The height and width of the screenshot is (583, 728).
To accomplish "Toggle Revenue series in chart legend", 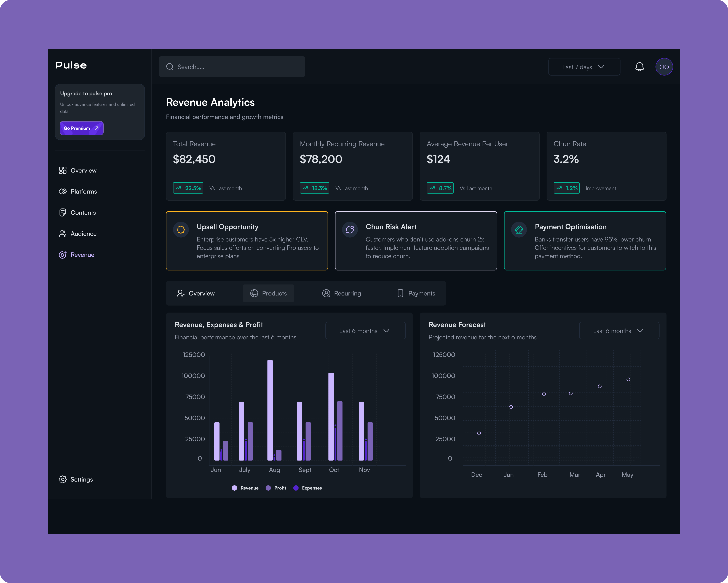I will click(245, 488).
